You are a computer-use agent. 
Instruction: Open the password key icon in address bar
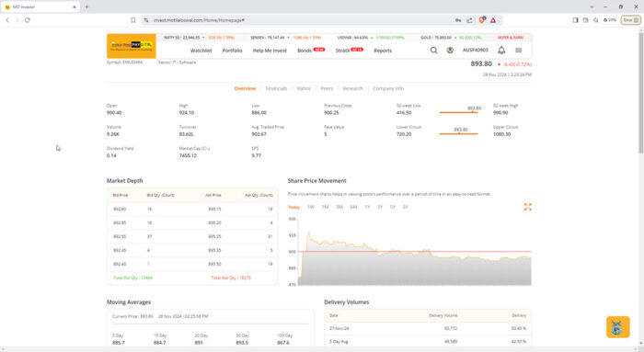[458, 20]
